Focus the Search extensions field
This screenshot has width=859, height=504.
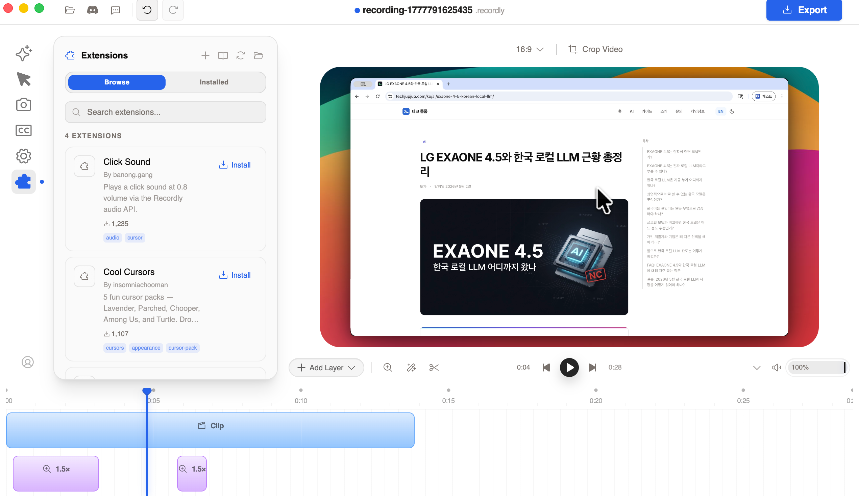[165, 112]
